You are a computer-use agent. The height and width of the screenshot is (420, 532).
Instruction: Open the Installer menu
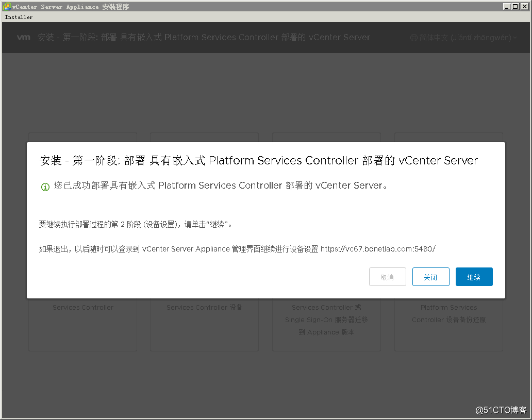coord(19,18)
